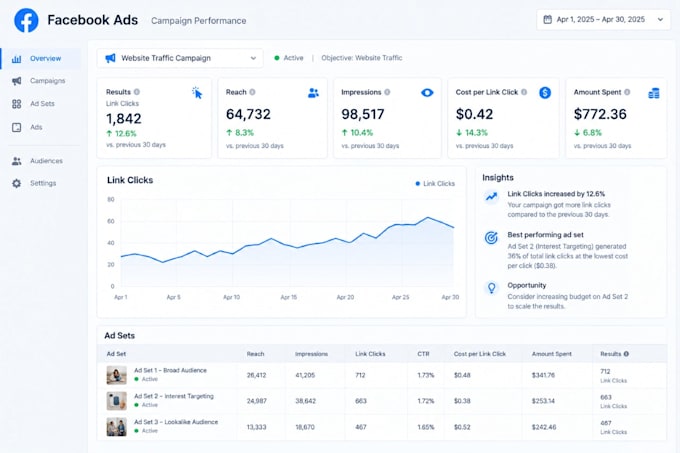Screen dimensions: 680x453
Task: Click the Ad Set 2 thumbnail image
Action: pos(117,401)
